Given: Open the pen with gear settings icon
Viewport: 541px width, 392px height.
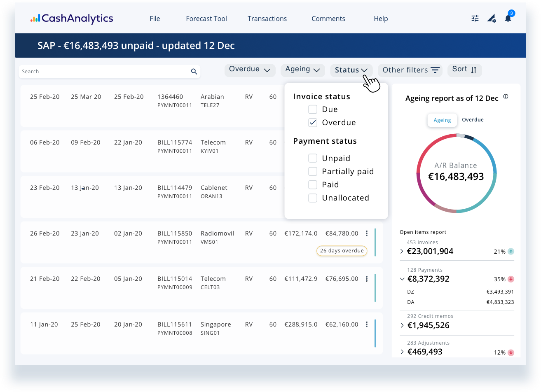Looking at the screenshot, I should click(x=492, y=18).
